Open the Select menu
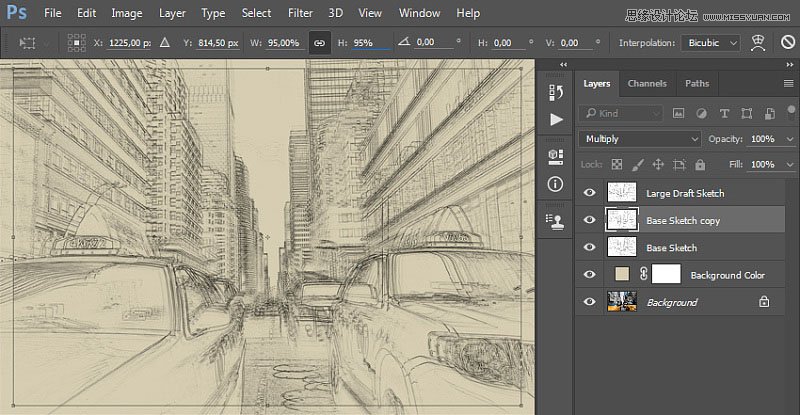This screenshot has height=415, width=800. pyautogui.click(x=256, y=13)
